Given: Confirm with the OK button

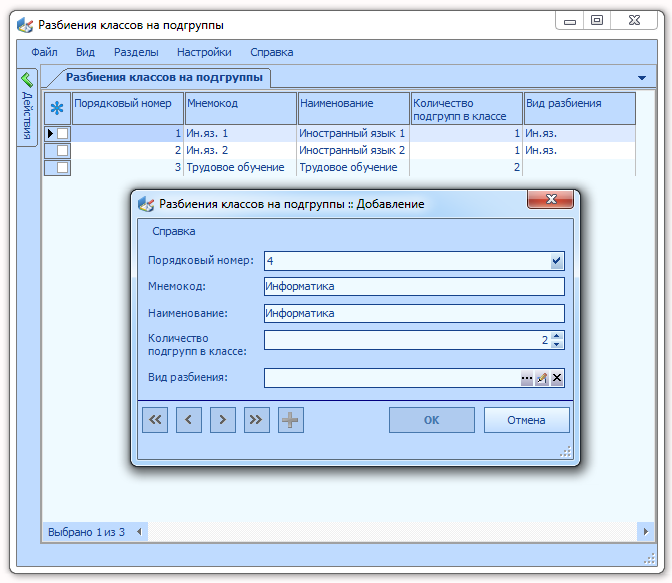Looking at the screenshot, I should pos(432,420).
